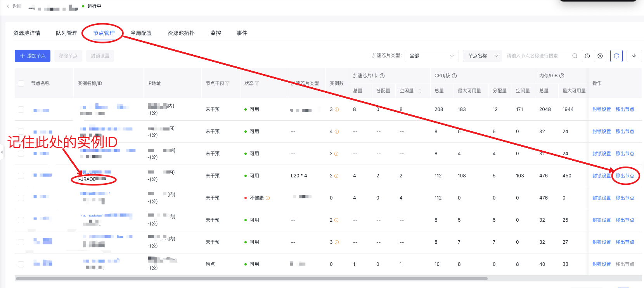Click the refresh table icon
Screen dimensions: 644x288
coord(616,56)
